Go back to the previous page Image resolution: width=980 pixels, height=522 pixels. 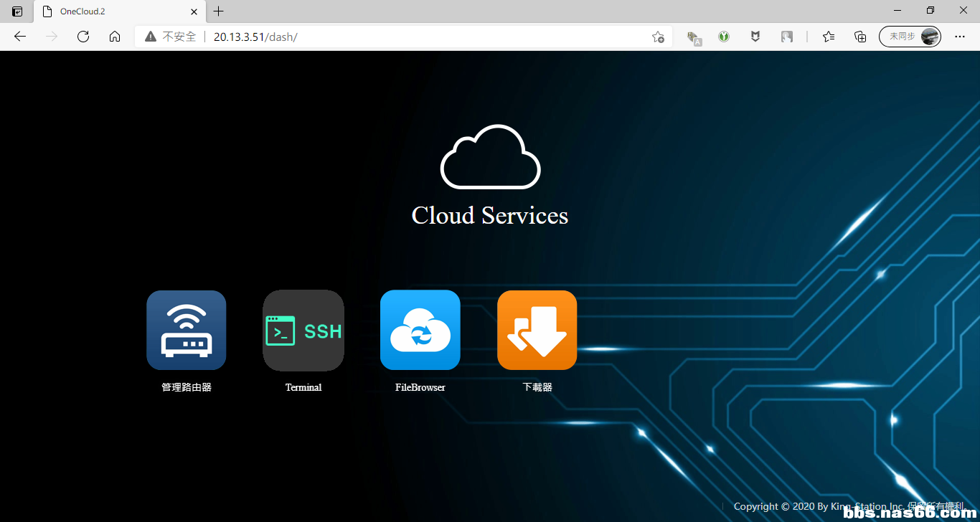coord(20,37)
